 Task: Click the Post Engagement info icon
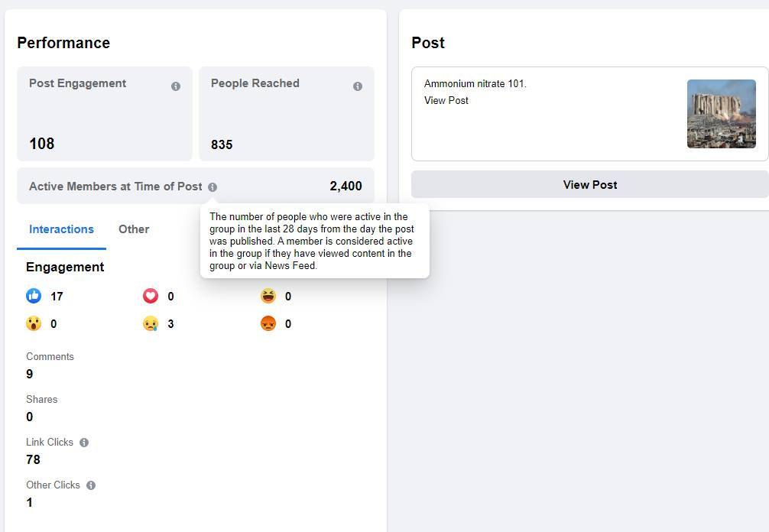click(176, 86)
